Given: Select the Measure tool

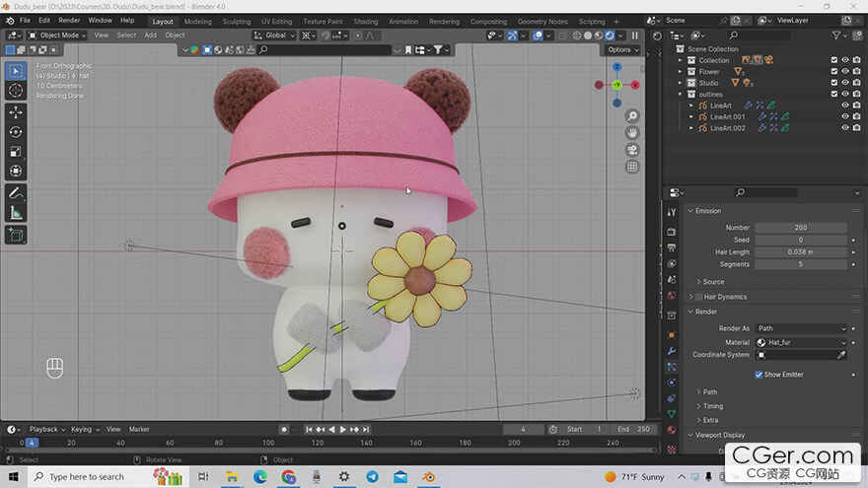Looking at the screenshot, I should [x=16, y=213].
